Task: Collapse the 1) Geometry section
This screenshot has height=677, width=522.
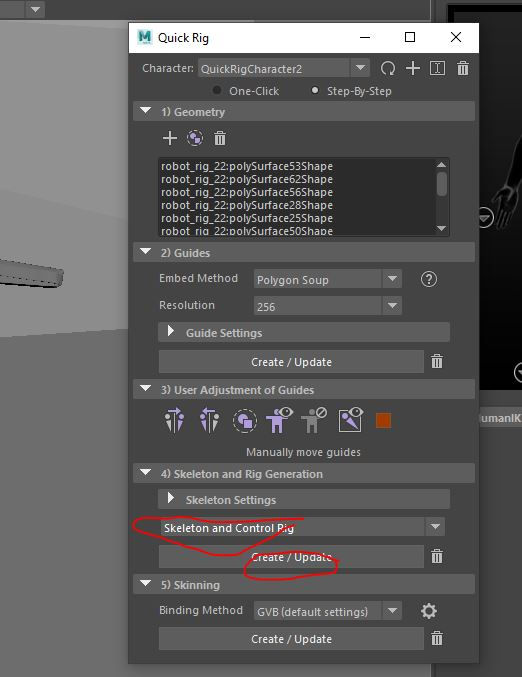Action: click(146, 111)
